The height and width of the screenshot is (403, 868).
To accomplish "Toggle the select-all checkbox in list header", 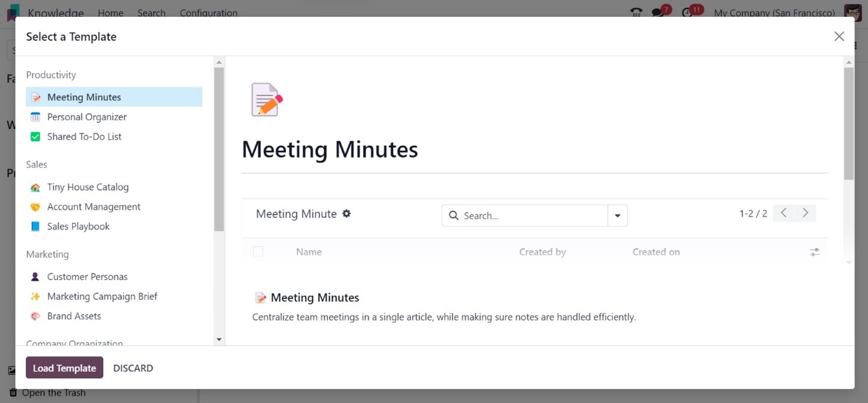I will pyautogui.click(x=258, y=252).
